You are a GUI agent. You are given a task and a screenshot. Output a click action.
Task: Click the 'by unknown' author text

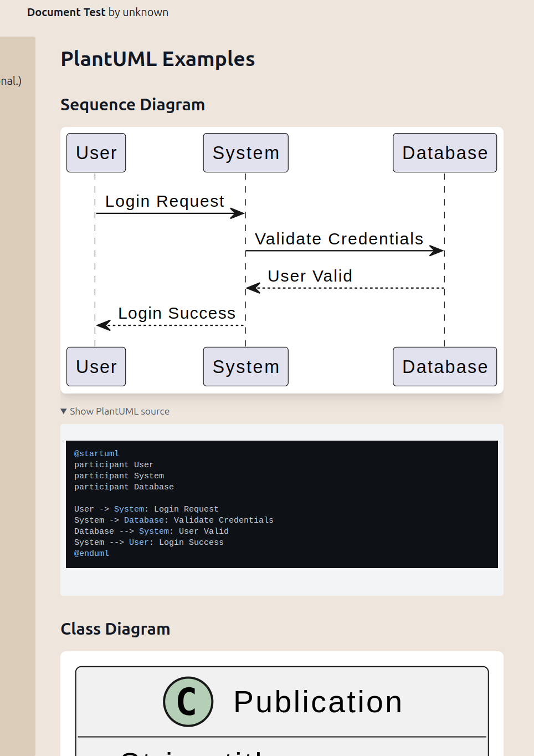[x=138, y=12]
